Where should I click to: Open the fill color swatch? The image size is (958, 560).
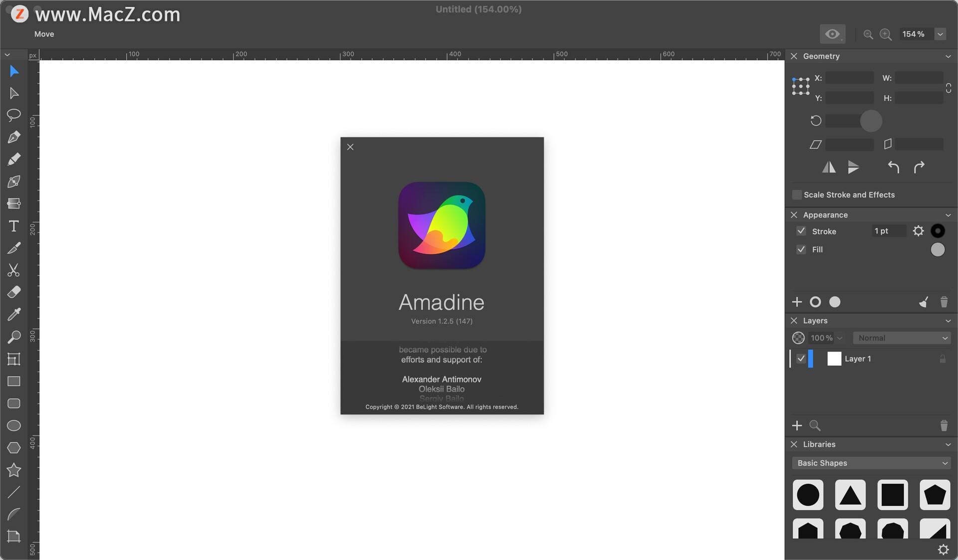pos(938,249)
